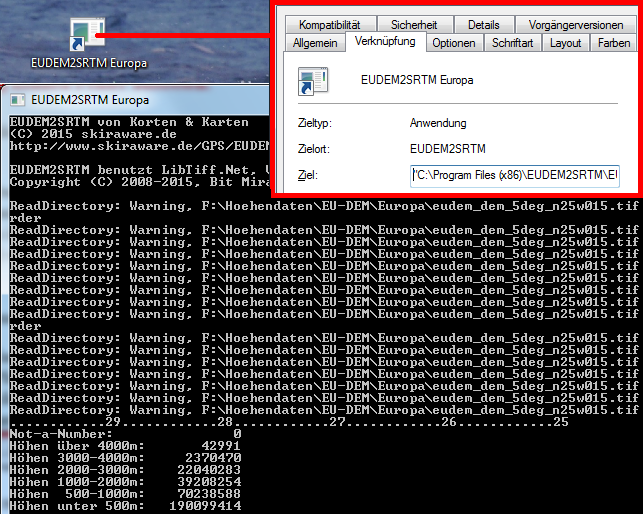Screen dimensions: 643x514
Task: Select the Verknüpfung tab
Action: tap(385, 41)
